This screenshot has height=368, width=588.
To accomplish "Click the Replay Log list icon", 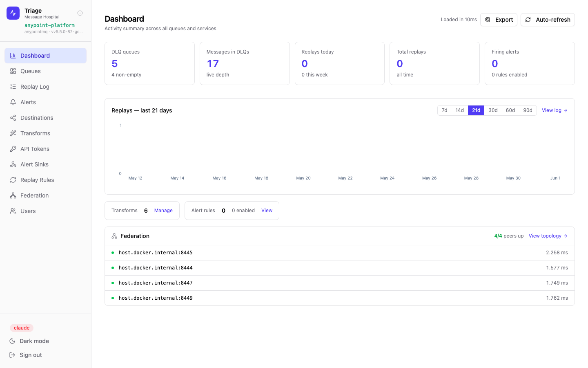I will pyautogui.click(x=13, y=87).
